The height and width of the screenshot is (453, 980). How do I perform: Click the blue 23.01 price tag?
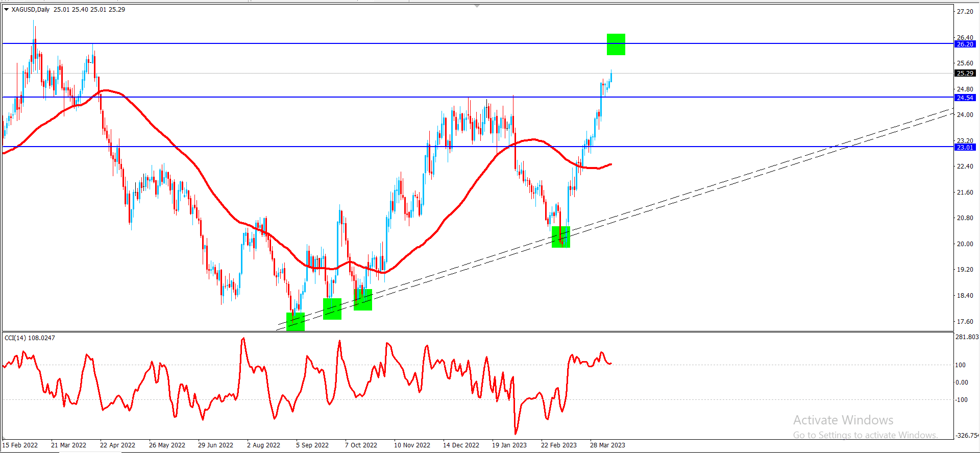(965, 147)
